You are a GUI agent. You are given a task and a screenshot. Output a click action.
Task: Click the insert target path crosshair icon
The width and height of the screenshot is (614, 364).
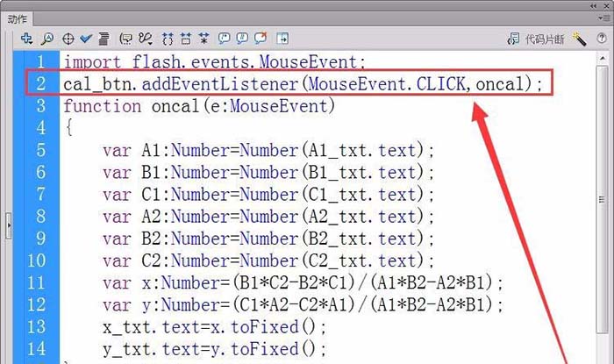pos(68,39)
